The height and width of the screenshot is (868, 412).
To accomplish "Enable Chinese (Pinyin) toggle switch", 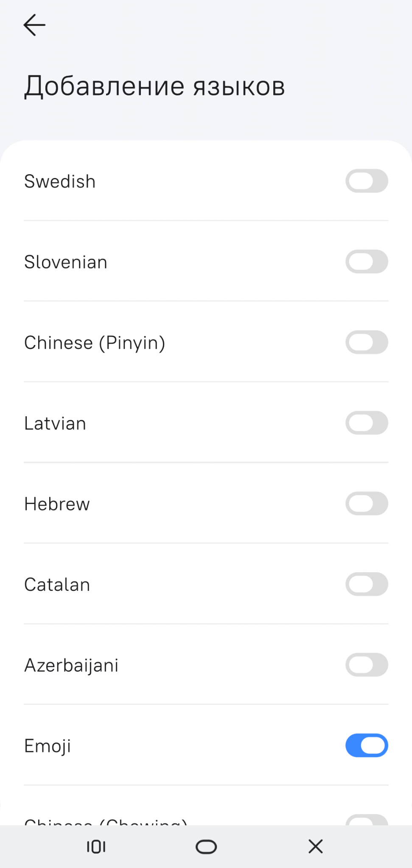I will (x=367, y=342).
